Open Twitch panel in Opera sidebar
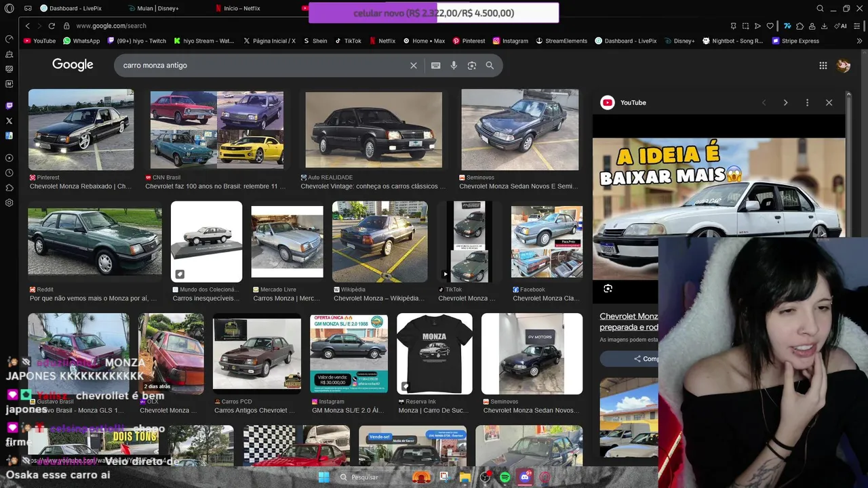 (x=9, y=106)
